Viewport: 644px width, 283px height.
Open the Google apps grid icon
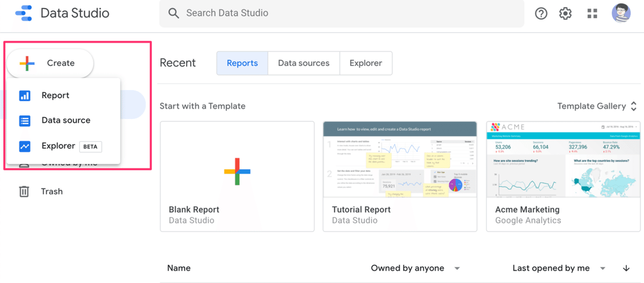(x=592, y=13)
